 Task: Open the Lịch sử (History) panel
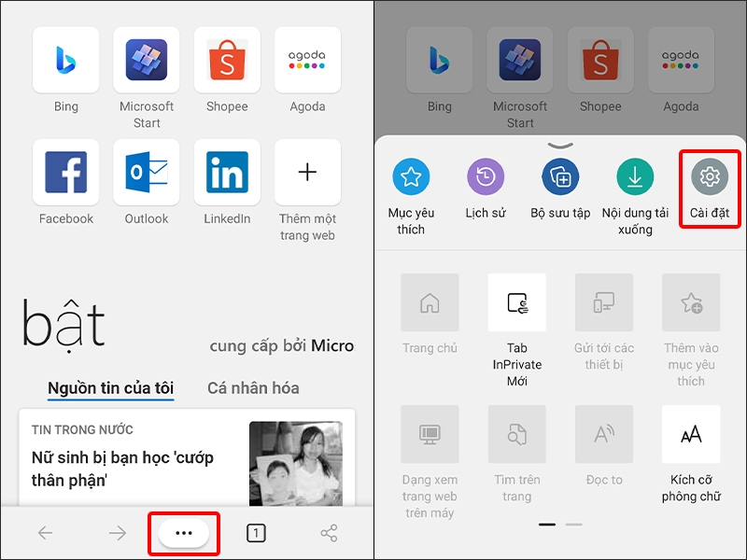486,177
